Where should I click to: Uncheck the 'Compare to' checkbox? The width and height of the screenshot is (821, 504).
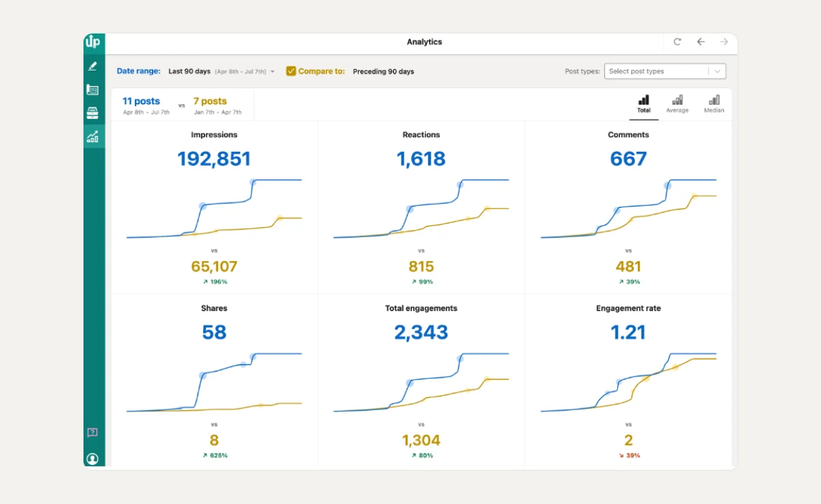point(291,70)
